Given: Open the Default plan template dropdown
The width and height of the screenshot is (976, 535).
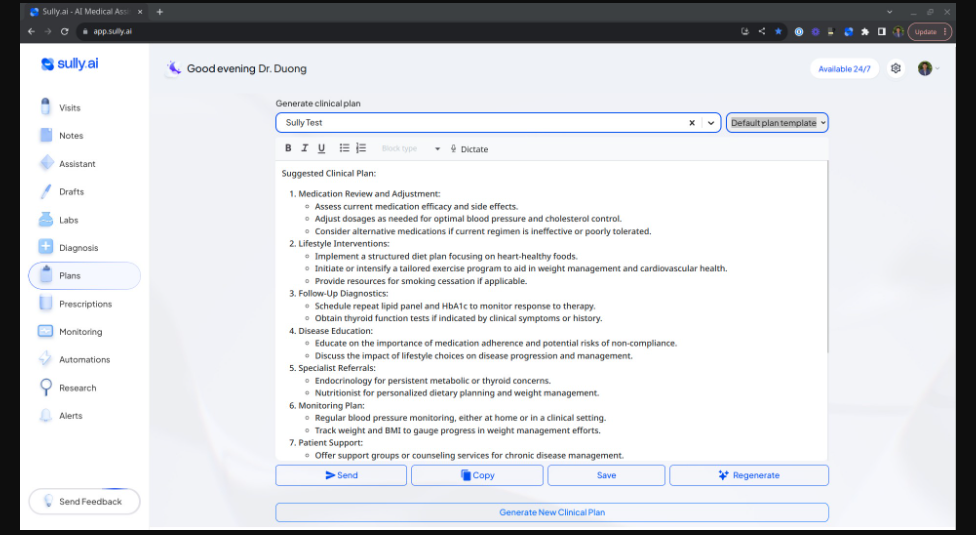Looking at the screenshot, I should [777, 123].
